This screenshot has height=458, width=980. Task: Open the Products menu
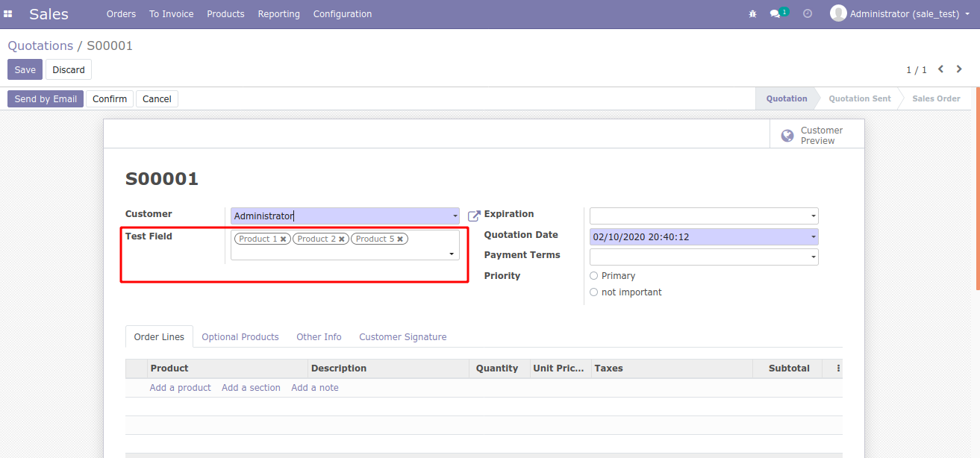click(x=225, y=14)
